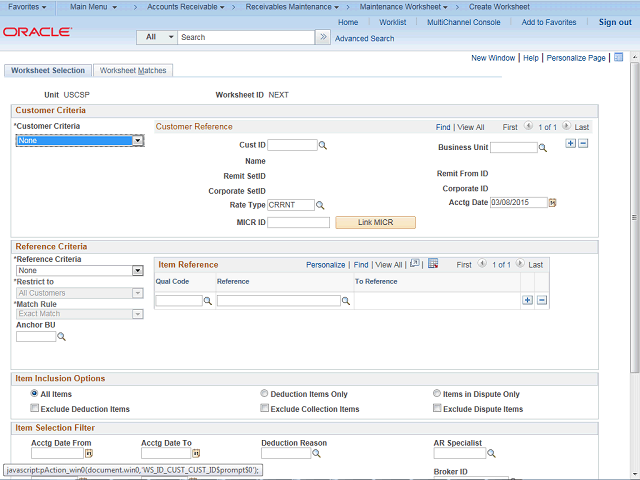Switch to the Worksheet Matches tab
The width and height of the screenshot is (640, 480).
coord(133,71)
